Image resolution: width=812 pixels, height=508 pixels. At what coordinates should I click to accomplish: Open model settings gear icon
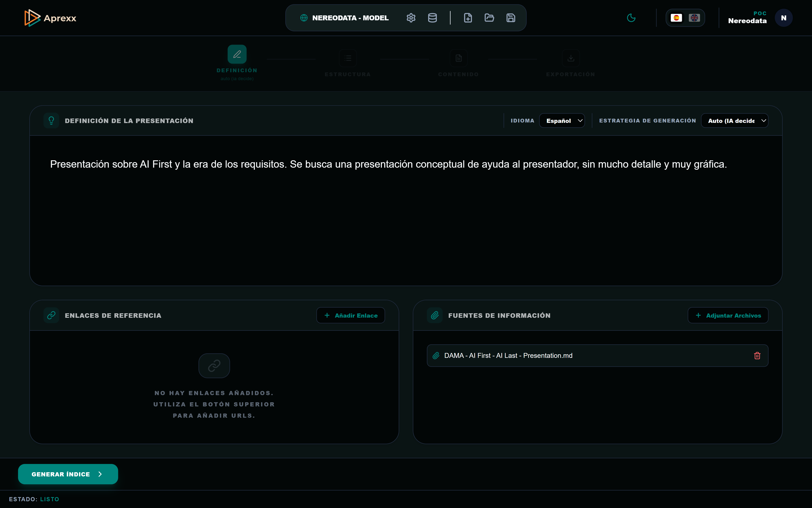pyautogui.click(x=411, y=18)
